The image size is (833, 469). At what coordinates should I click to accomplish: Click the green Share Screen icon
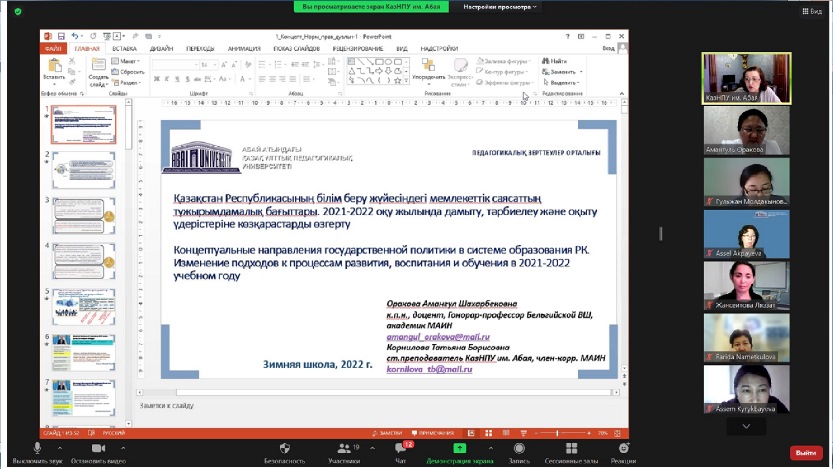(x=459, y=448)
